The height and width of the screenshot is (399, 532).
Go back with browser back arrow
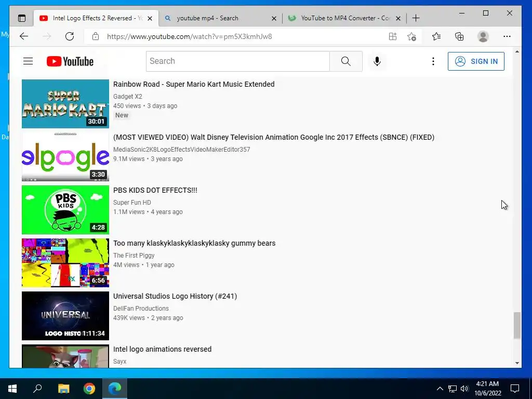(24, 36)
